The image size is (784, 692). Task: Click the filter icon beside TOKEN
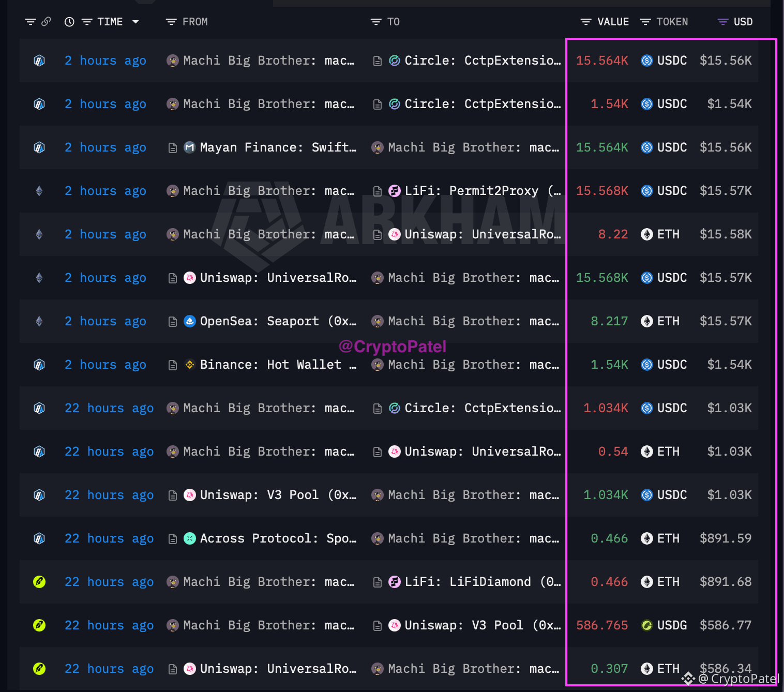point(645,22)
